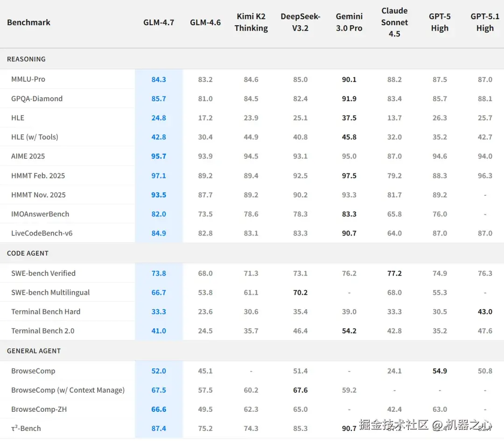This screenshot has height=443, width=504.
Task: Select Gemini's HLE (w/ Tools) score 45.8
Action: [349, 137]
